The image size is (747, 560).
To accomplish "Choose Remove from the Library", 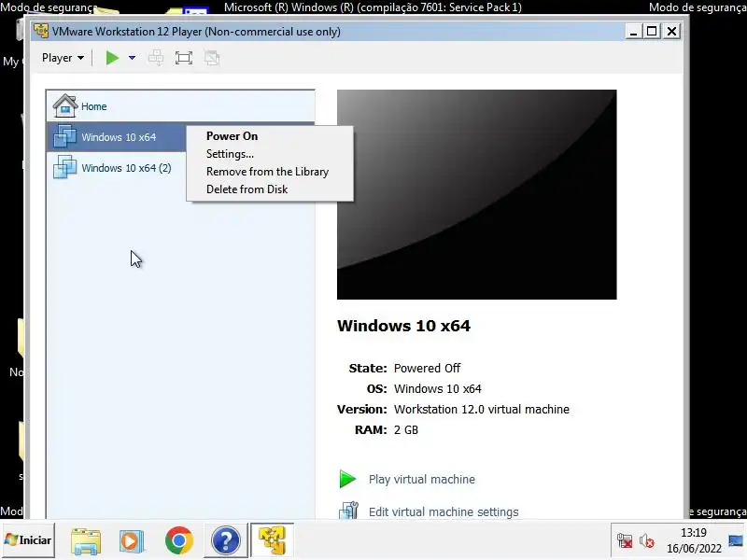I will tap(267, 172).
